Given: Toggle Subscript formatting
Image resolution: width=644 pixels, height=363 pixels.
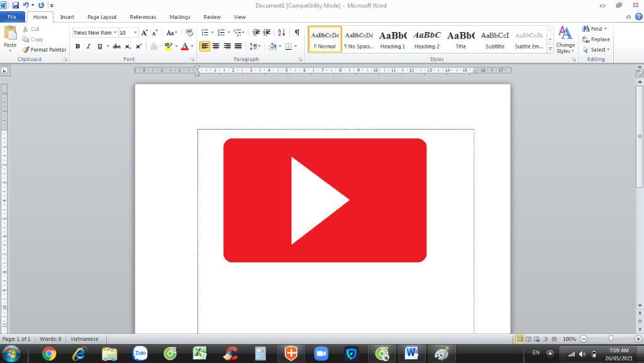Looking at the screenshot, I should click(x=128, y=47).
